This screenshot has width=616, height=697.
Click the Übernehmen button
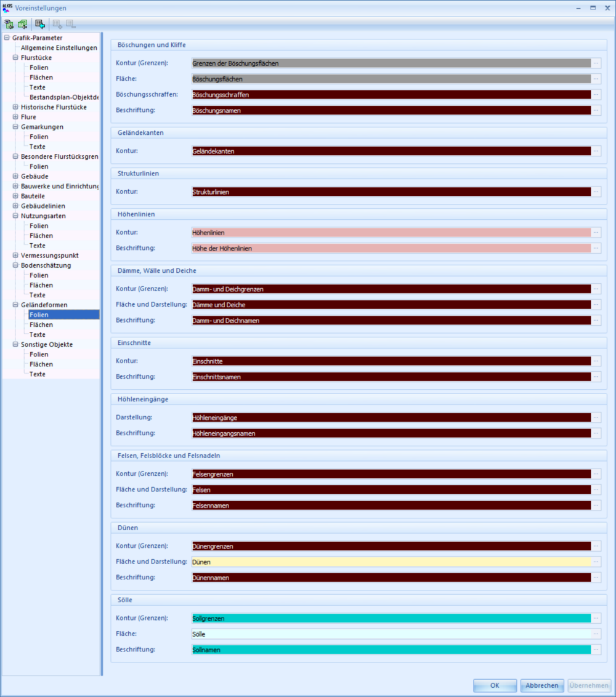pyautogui.click(x=590, y=685)
